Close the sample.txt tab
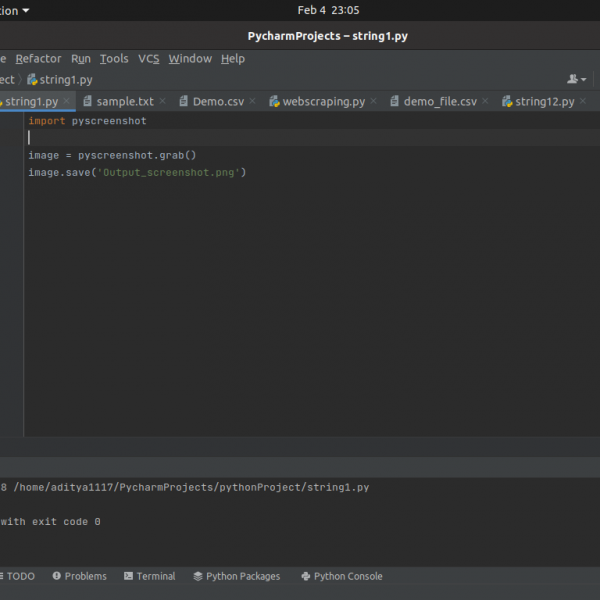The image size is (600, 600). click(x=163, y=101)
